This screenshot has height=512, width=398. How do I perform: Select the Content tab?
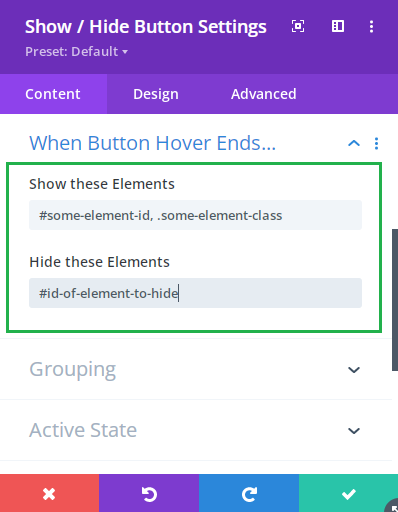[x=53, y=94]
